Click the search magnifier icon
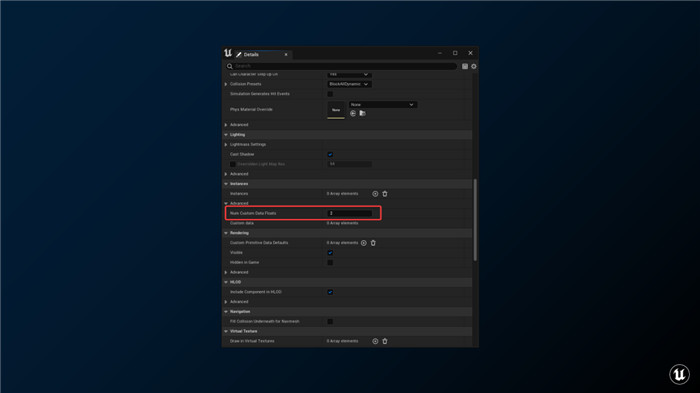The image size is (700, 393). tap(229, 66)
